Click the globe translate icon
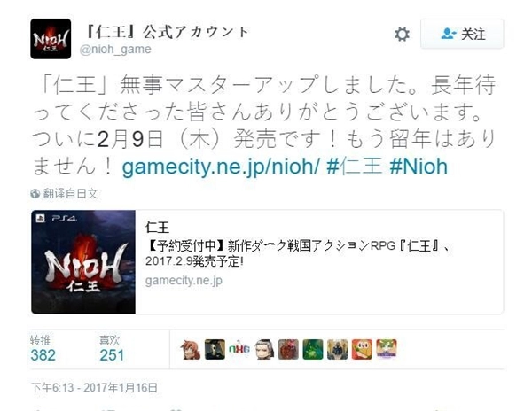Screen dimensions: 532x411 [35, 194]
